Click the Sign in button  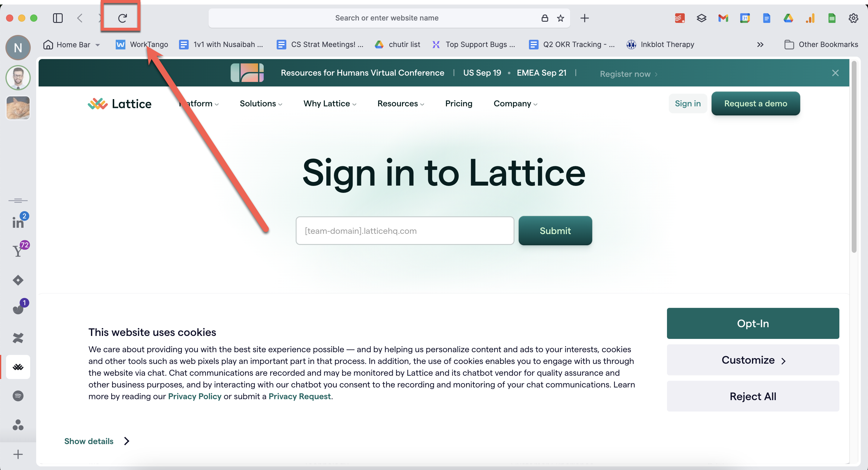(688, 103)
